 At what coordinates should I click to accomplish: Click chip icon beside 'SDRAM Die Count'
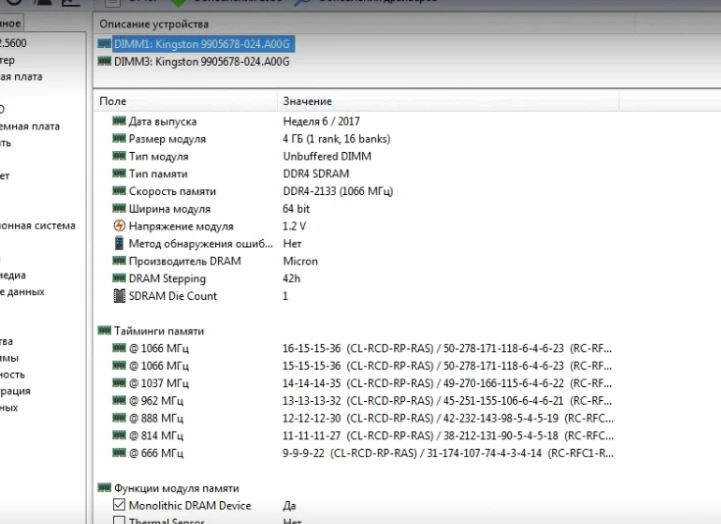pyautogui.click(x=119, y=296)
